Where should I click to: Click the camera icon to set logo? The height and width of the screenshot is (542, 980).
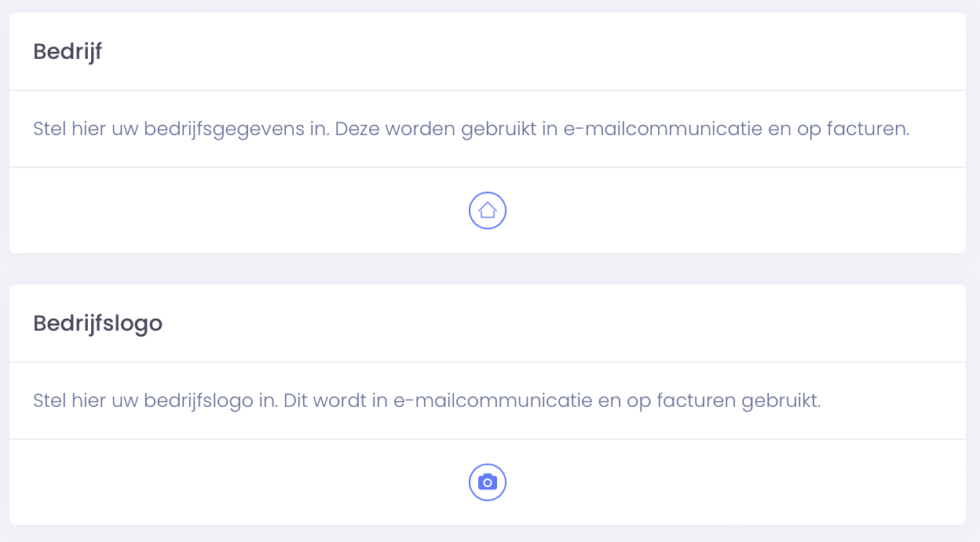point(488,482)
